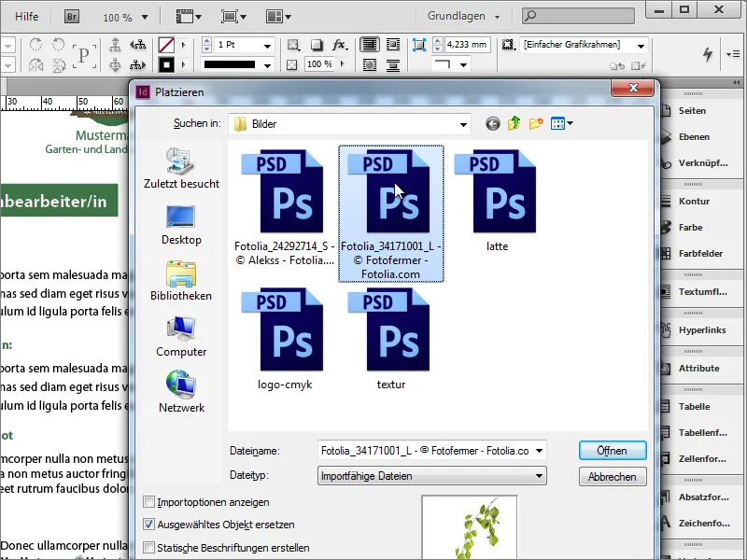Click the select previous object icon
747x560 pixels.
[137, 45]
